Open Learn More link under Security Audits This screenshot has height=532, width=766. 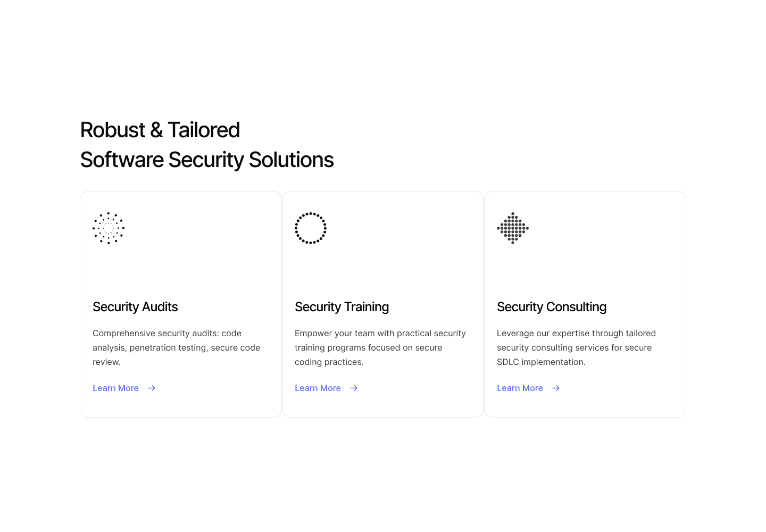pos(115,388)
